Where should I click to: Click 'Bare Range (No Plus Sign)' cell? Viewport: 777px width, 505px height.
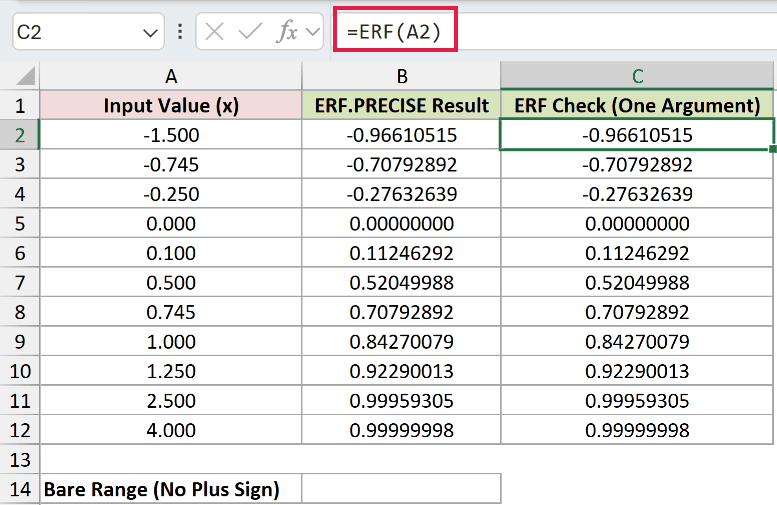click(170, 490)
